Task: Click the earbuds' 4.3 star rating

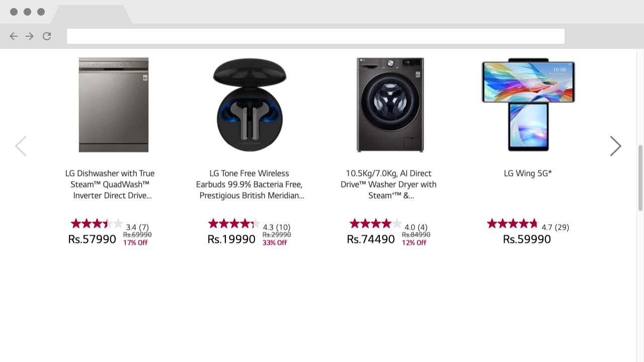Action: click(x=234, y=223)
